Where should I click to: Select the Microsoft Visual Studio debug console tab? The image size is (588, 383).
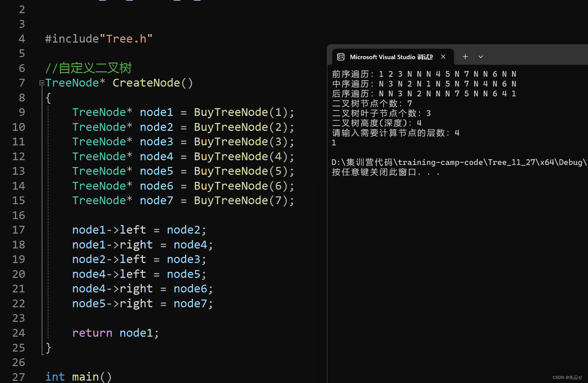tap(393, 57)
